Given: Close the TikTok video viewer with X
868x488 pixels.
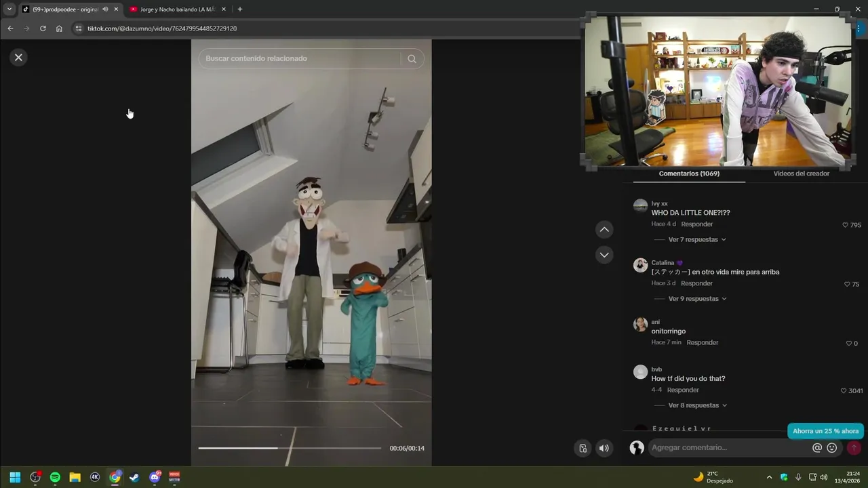Looking at the screenshot, I should pyautogui.click(x=18, y=58).
